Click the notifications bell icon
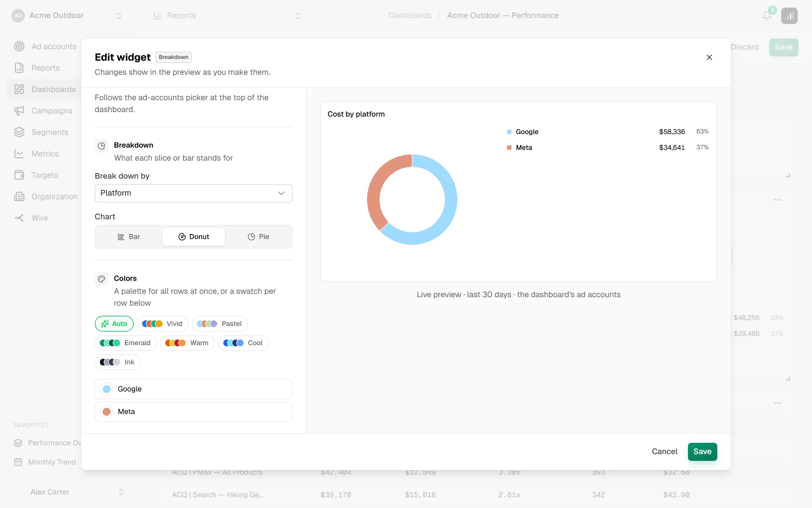The image size is (812, 508). click(x=766, y=16)
